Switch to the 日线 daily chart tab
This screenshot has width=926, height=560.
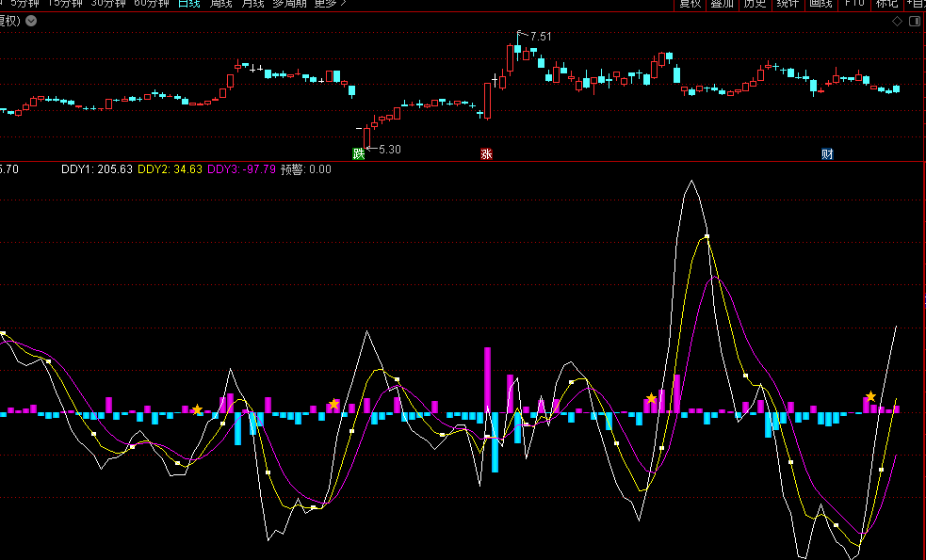[189, 4]
